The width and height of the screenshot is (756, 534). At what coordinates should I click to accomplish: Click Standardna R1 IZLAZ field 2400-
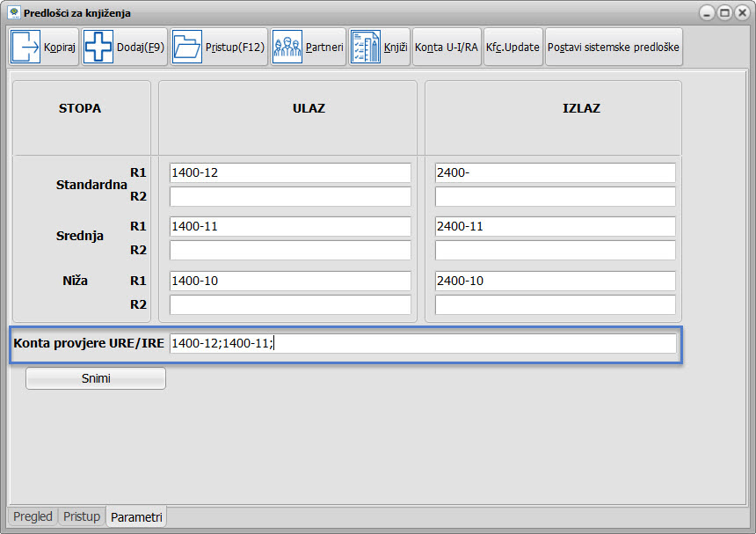tap(555, 172)
